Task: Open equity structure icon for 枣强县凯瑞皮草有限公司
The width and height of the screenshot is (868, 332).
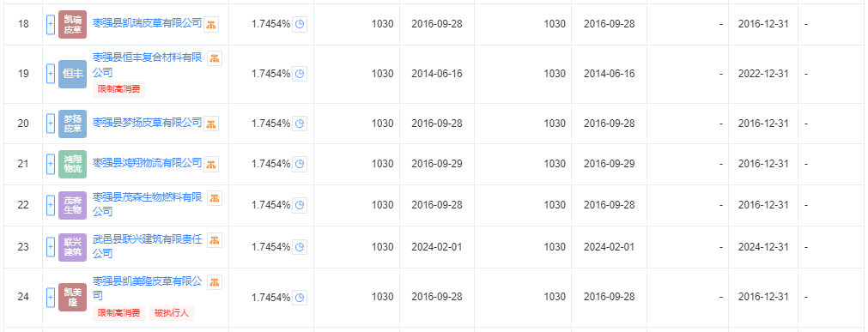Action: click(211, 24)
